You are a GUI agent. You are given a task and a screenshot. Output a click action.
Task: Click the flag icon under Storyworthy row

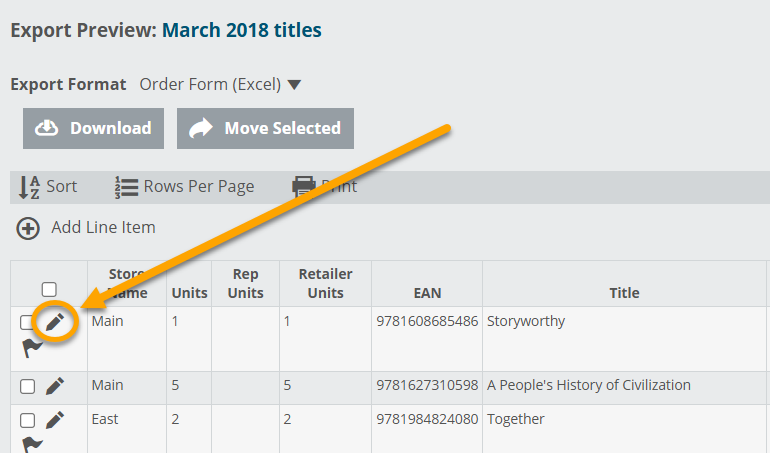[32, 348]
